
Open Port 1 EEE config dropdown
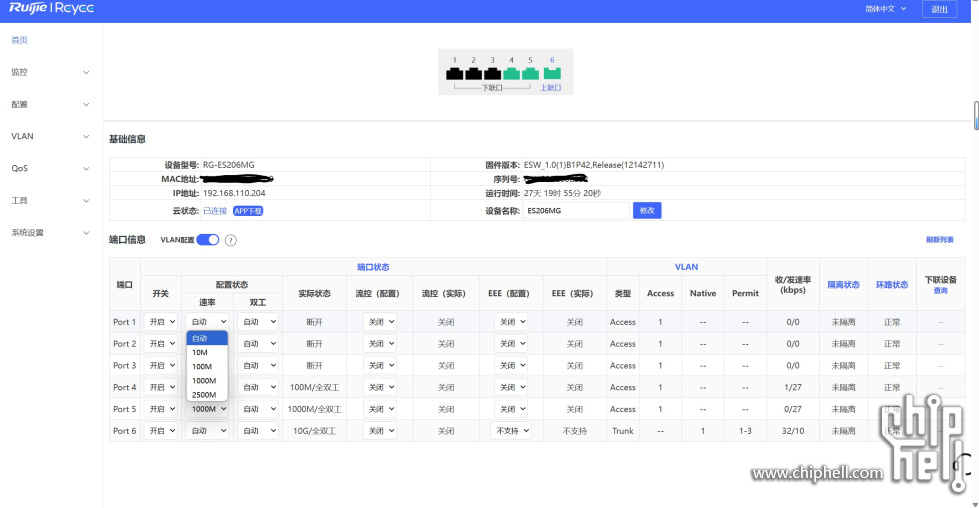point(511,321)
